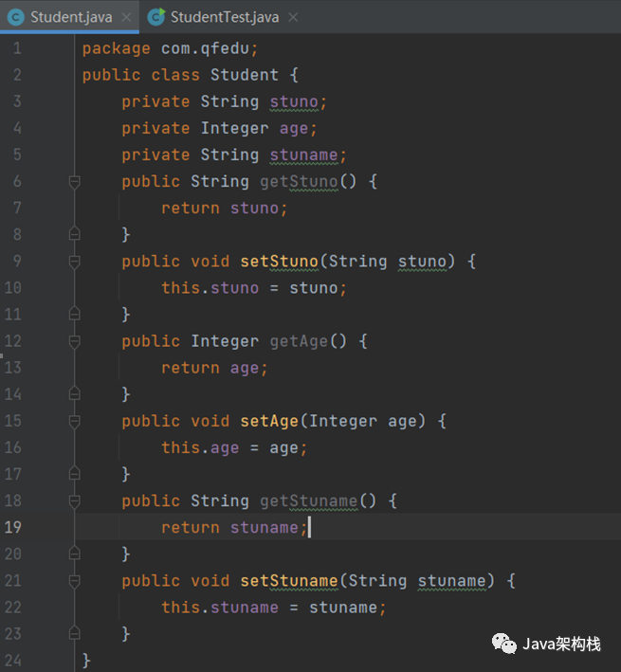This screenshot has width=621, height=672.
Task: Click the fold end marker on line 14
Action: pyautogui.click(x=74, y=394)
